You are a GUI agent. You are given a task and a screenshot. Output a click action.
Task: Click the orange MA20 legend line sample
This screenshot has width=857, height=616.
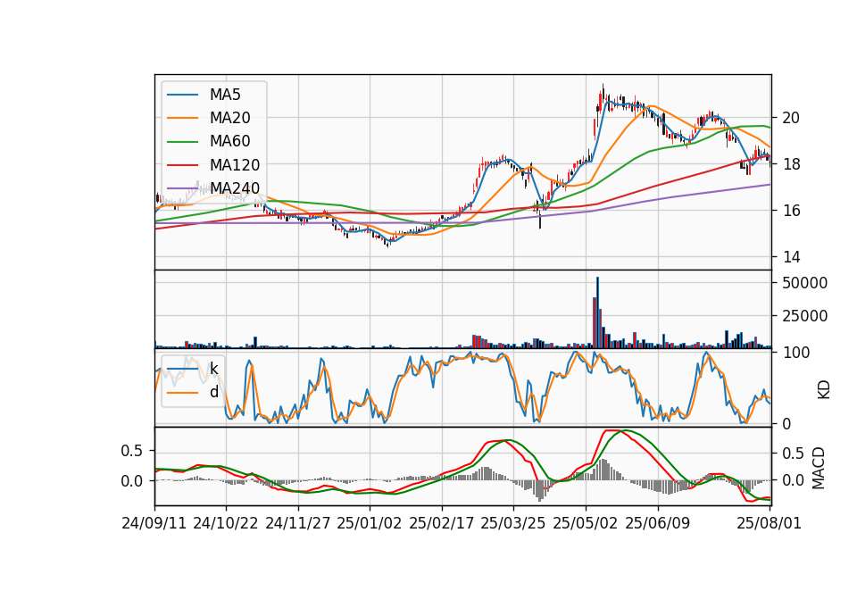point(182,119)
